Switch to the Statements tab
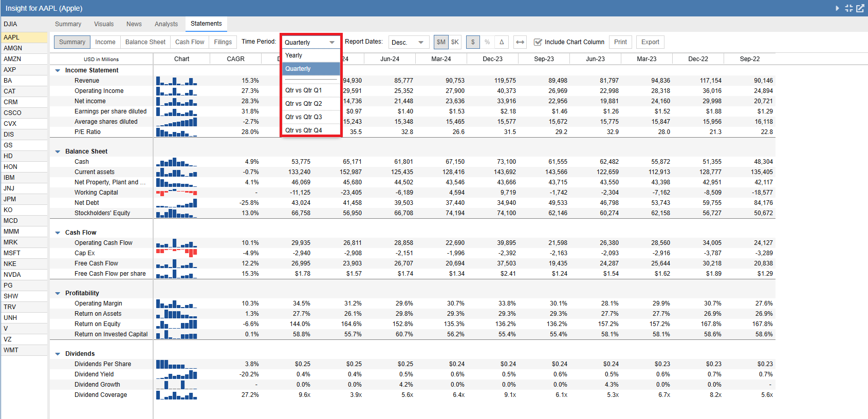This screenshot has height=419, width=868. 206,24
